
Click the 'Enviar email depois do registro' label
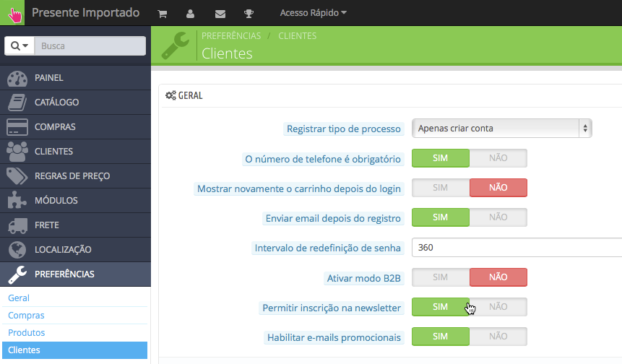pos(333,219)
